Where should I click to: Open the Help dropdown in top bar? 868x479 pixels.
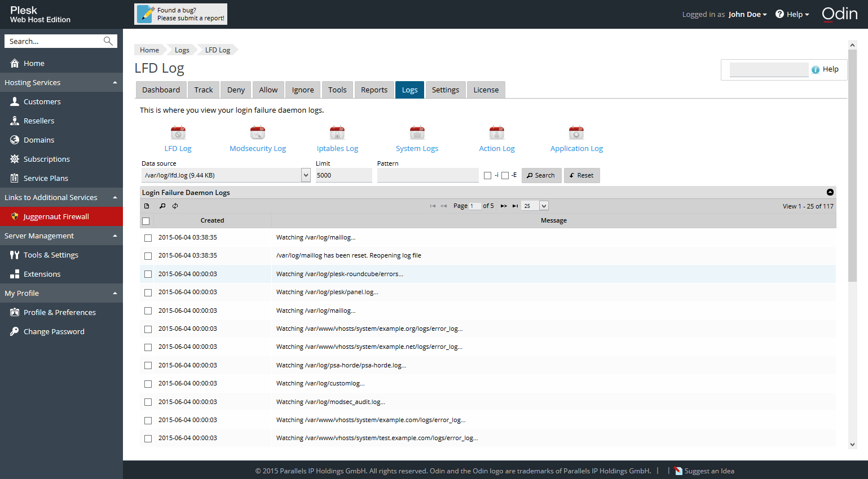792,14
